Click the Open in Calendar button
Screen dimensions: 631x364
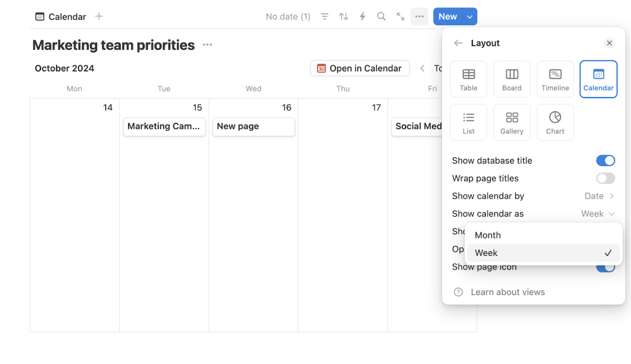click(x=359, y=68)
